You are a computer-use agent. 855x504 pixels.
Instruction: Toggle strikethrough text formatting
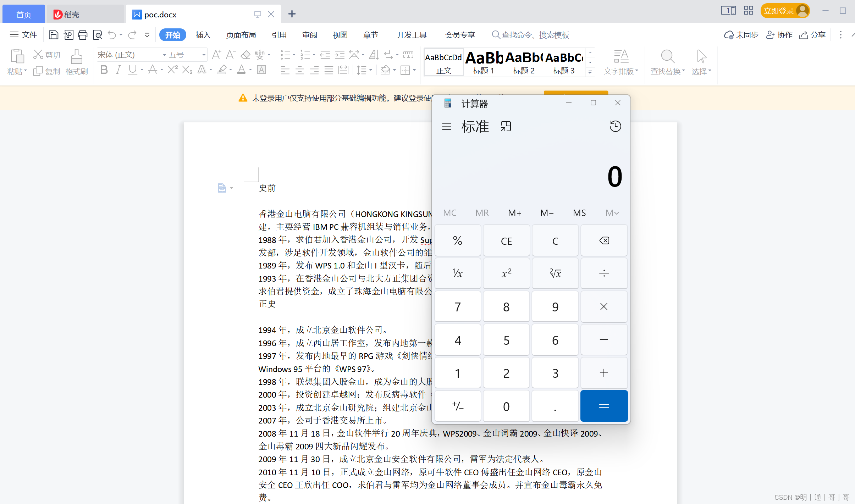153,70
